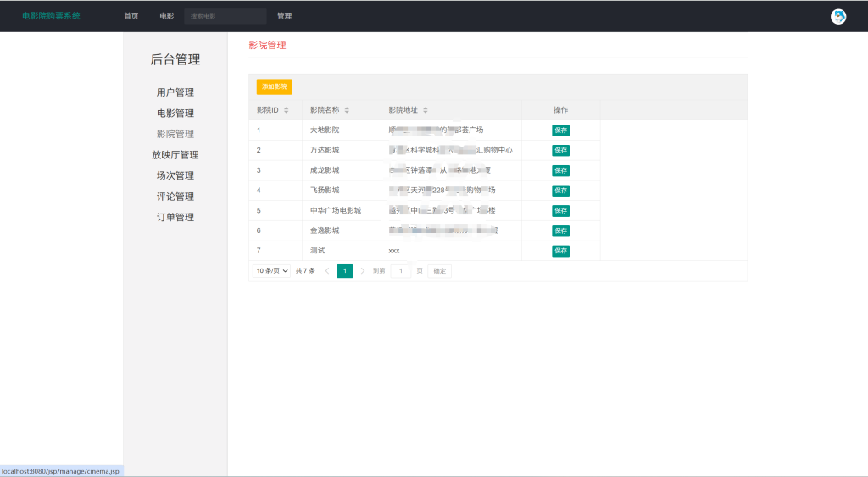This screenshot has height=477, width=868.
Task: Go to next page arrow
Action: (363, 271)
